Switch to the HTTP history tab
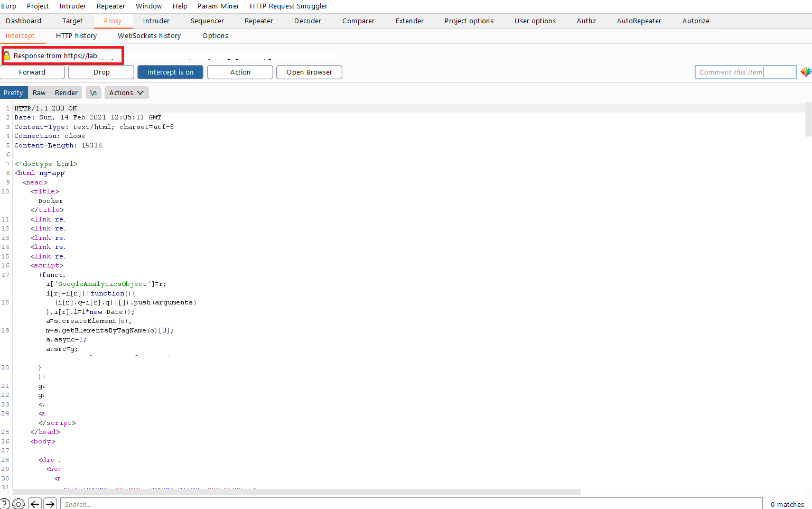812x509 pixels. click(76, 35)
